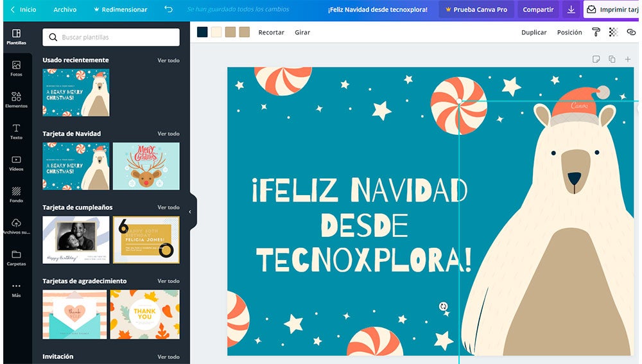The image size is (642, 364).
Task: Open the Archivo menu
Action: click(65, 10)
